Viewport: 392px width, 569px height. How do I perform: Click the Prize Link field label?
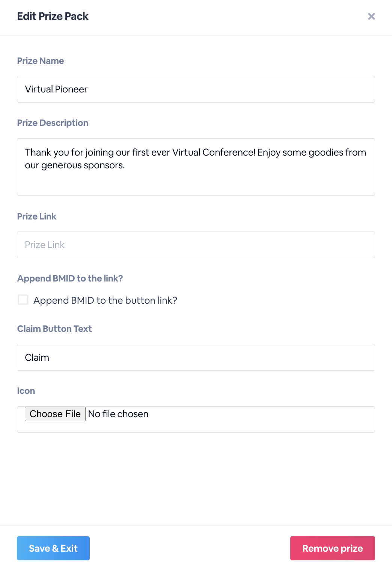37,216
